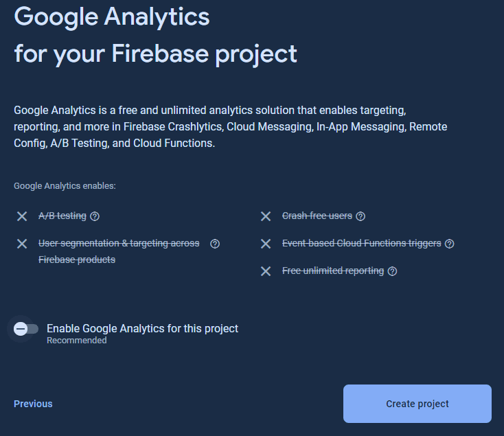This screenshot has width=504, height=436.
Task: Click User segmentation & targeting across text
Action: click(x=119, y=244)
